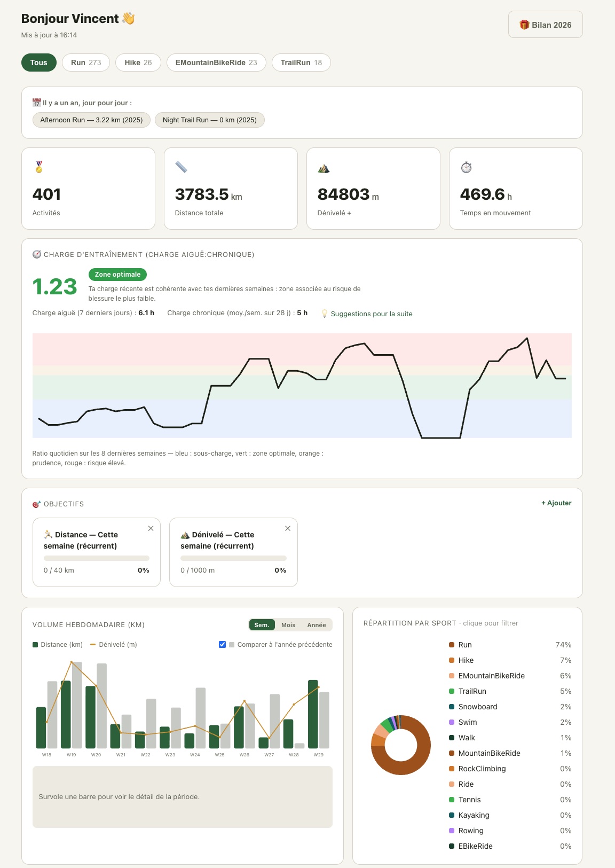
Task: Click the gift icon in Bilan 2026
Action: tap(524, 25)
